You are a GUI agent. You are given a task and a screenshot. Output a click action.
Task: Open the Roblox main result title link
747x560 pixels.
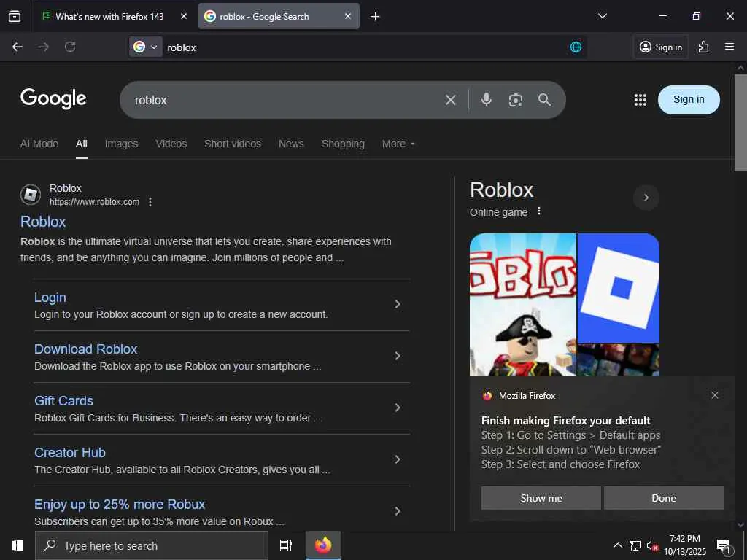[43, 222]
